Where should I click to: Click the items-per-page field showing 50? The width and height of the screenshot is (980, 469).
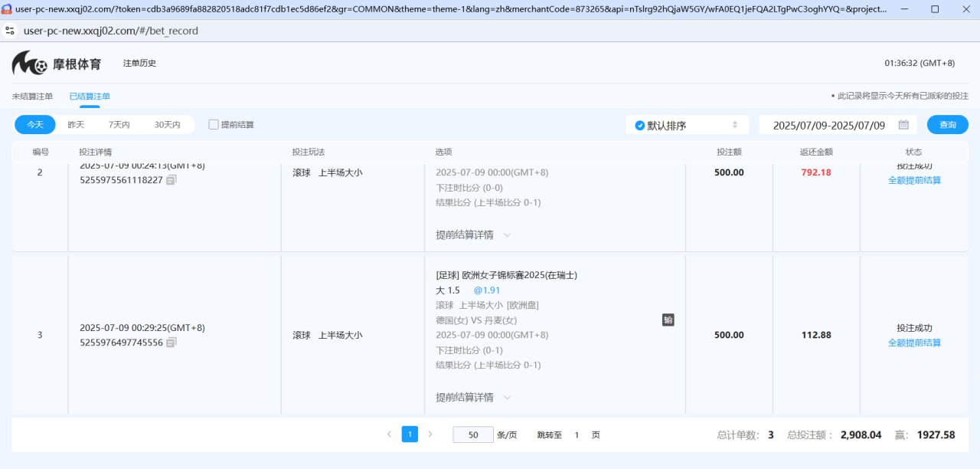[473, 435]
